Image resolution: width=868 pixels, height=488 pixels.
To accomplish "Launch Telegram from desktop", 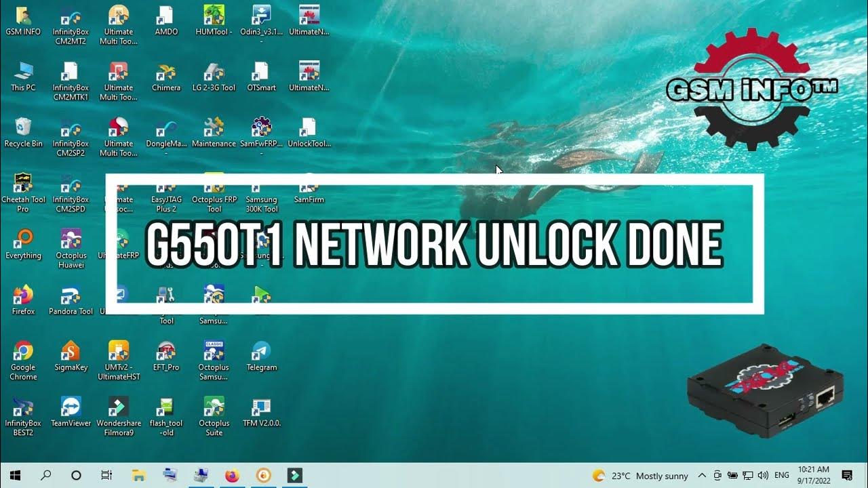I will (262, 356).
